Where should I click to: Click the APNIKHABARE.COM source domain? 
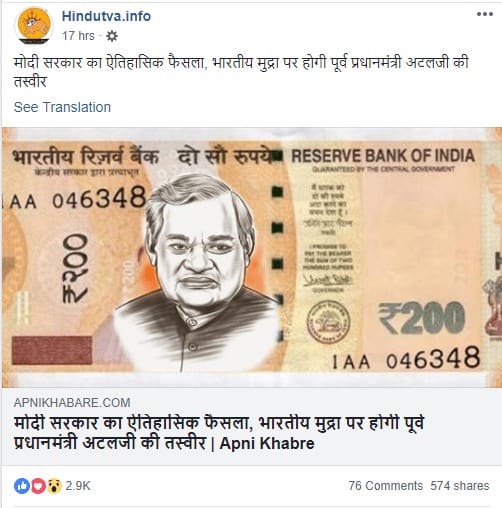click(72, 403)
